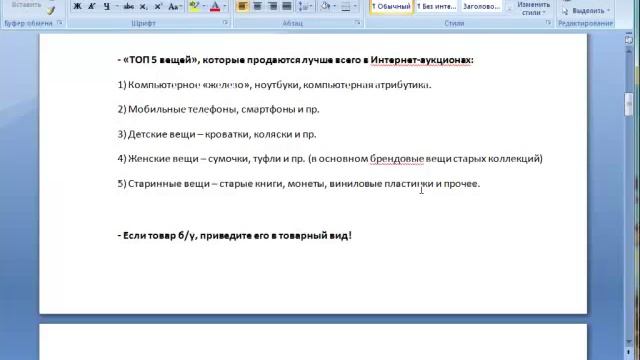Viewport: 640px width, 360px height.
Task: Click the line 2) Мобильные телефоны
Action: pyautogui.click(x=218, y=109)
